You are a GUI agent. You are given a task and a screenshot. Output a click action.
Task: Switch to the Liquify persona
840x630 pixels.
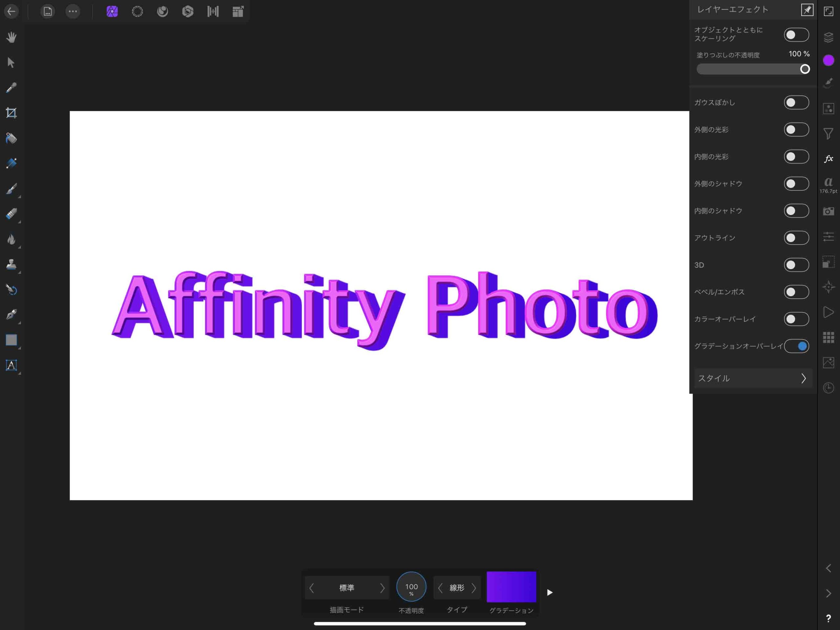(x=162, y=11)
